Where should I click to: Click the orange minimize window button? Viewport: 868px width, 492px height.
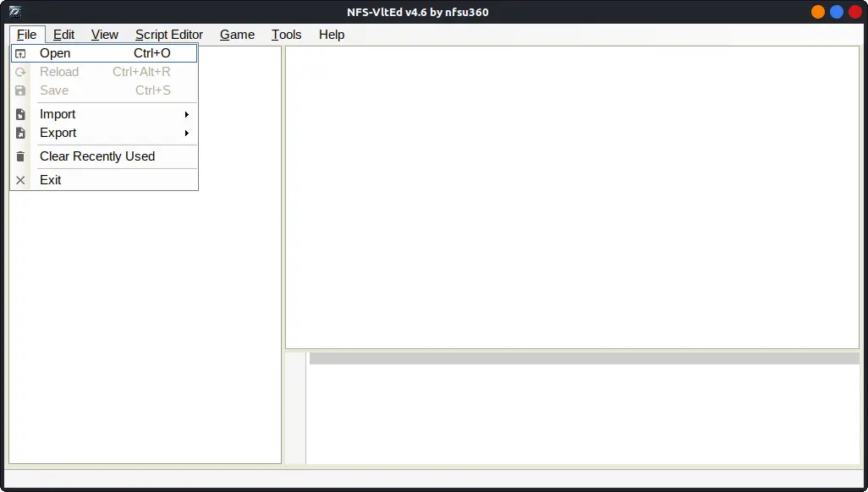pos(817,12)
